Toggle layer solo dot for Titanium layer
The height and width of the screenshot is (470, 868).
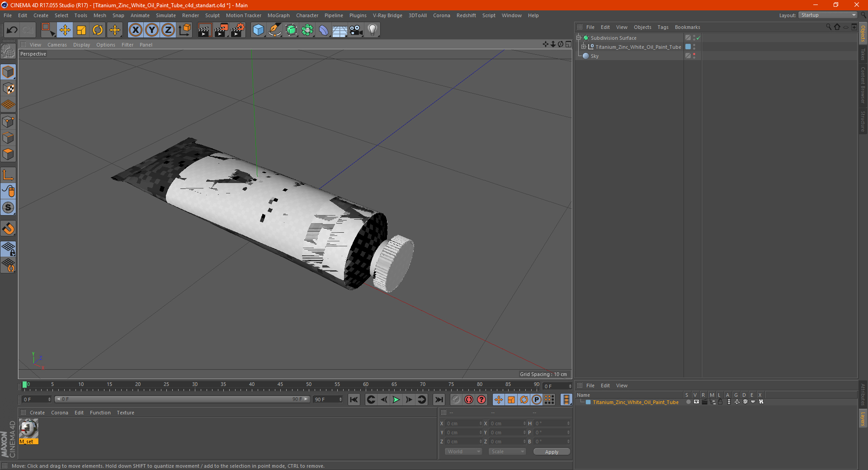point(688,402)
